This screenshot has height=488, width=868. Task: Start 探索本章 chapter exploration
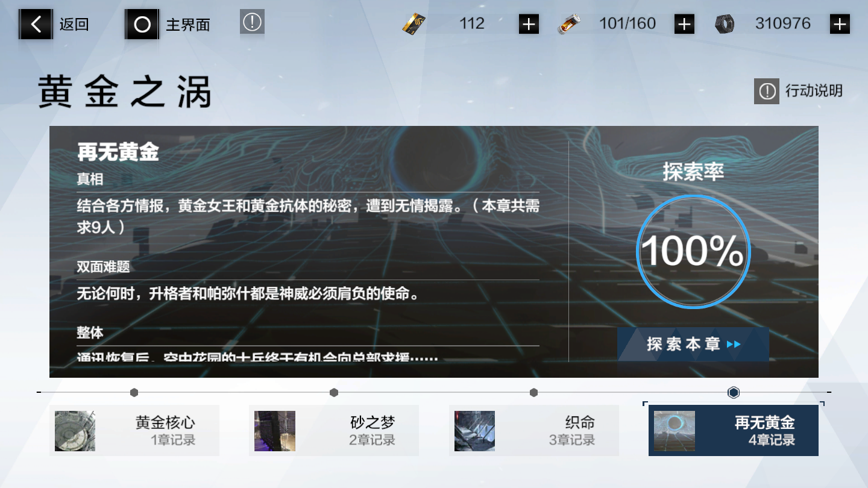(x=693, y=344)
